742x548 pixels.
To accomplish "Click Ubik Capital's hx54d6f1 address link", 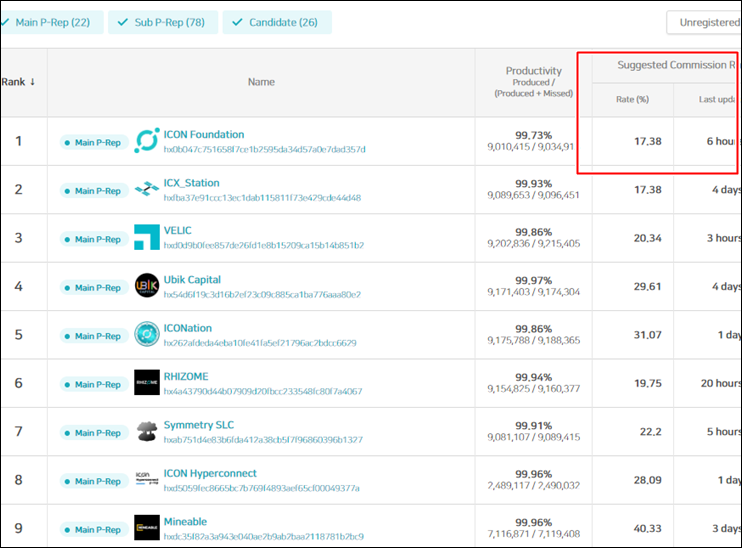I will tap(262, 294).
